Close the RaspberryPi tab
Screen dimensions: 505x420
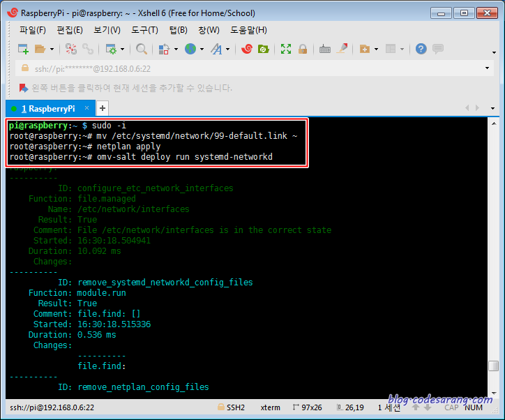pyautogui.click(x=86, y=108)
